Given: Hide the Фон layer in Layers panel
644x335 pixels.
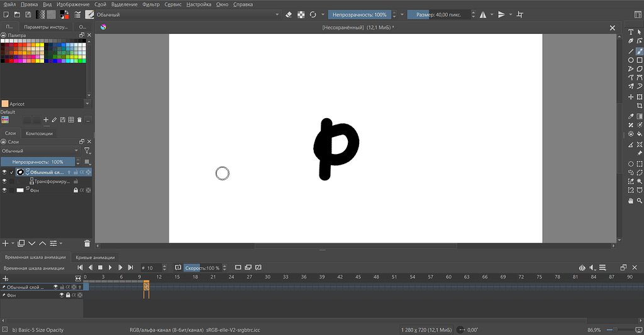Looking at the screenshot, I should click(x=4, y=190).
